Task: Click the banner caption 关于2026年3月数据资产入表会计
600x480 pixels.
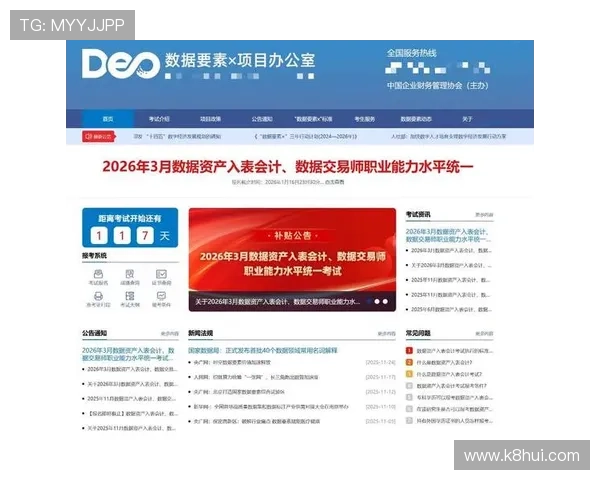Action: (277, 302)
